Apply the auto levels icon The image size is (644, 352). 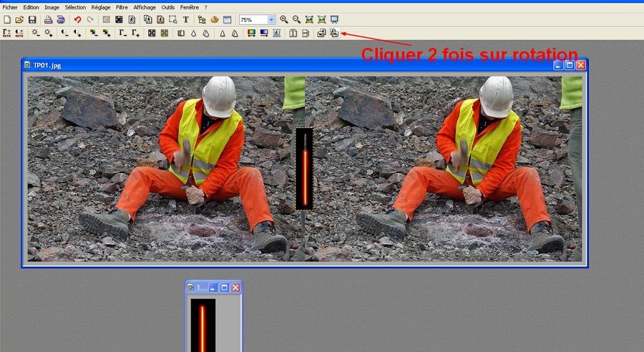click(x=7, y=33)
